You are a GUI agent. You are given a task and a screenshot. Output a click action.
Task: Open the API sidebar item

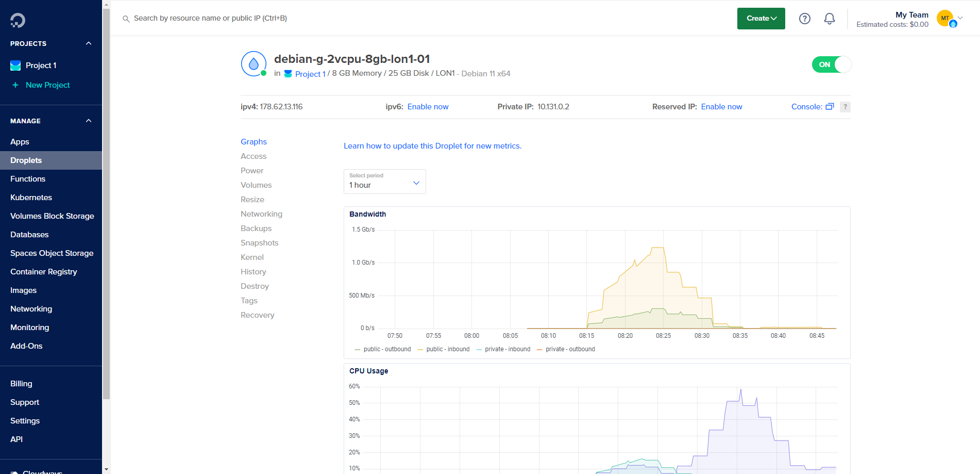click(x=16, y=439)
